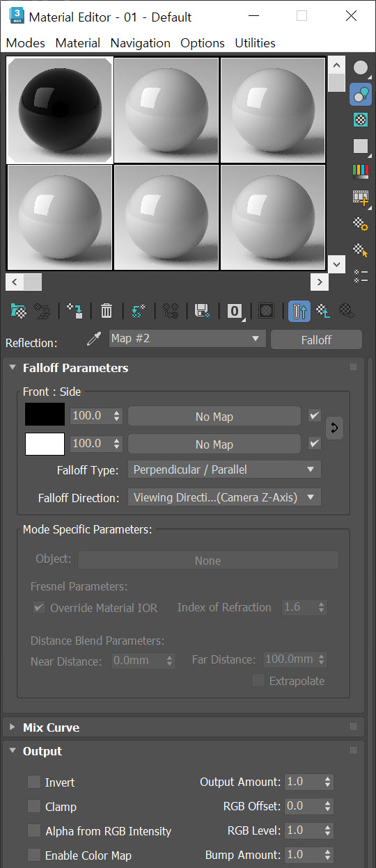376x868 pixels.
Task: Toggle the Show End Result icon
Action: (x=299, y=311)
